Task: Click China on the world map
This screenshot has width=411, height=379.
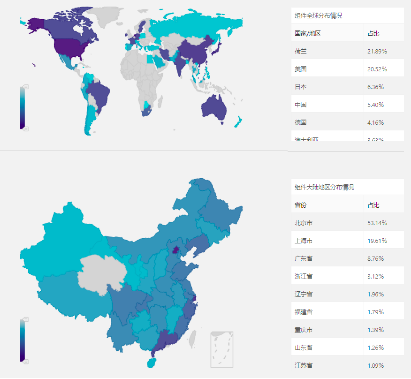Action: click(x=195, y=52)
